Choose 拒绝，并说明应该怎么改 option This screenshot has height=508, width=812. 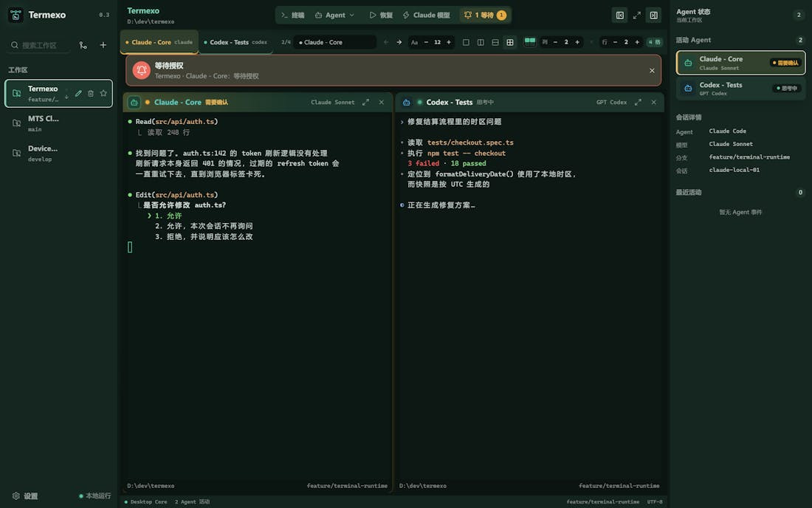204,237
